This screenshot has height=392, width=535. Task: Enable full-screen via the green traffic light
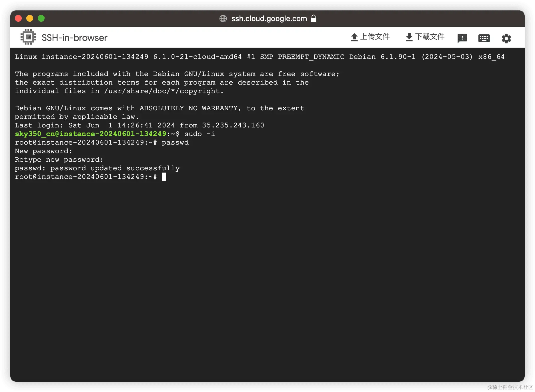point(41,18)
